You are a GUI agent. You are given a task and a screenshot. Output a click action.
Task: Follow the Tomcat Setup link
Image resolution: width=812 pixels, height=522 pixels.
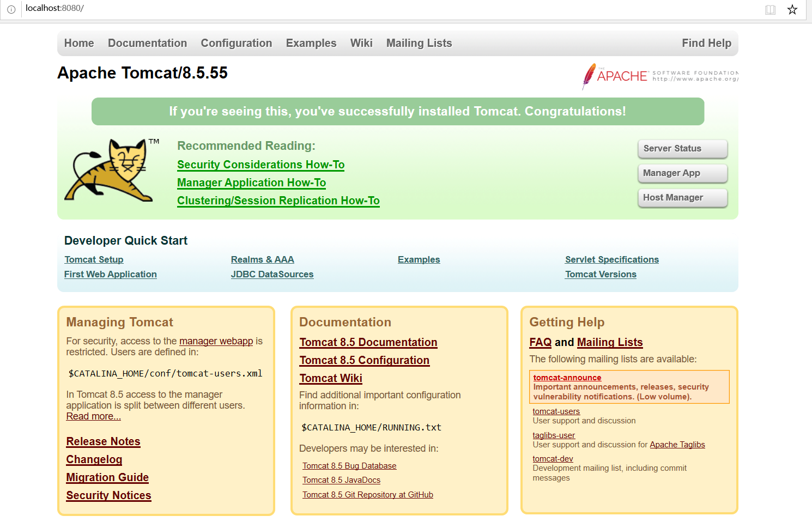[x=94, y=259]
